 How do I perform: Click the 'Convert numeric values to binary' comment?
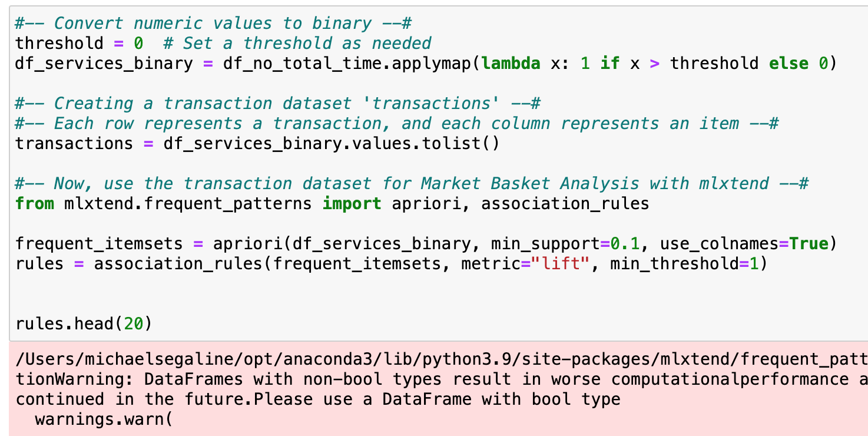[213, 24]
